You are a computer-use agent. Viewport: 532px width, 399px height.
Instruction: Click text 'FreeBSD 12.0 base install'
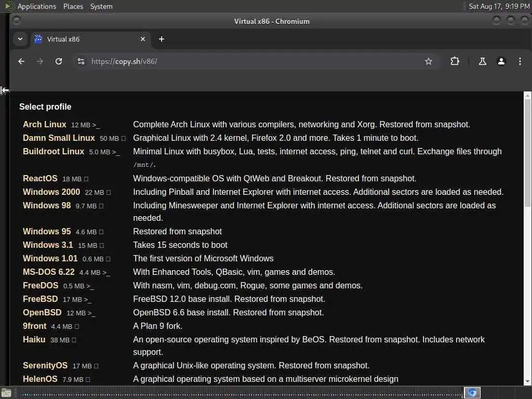(182, 299)
